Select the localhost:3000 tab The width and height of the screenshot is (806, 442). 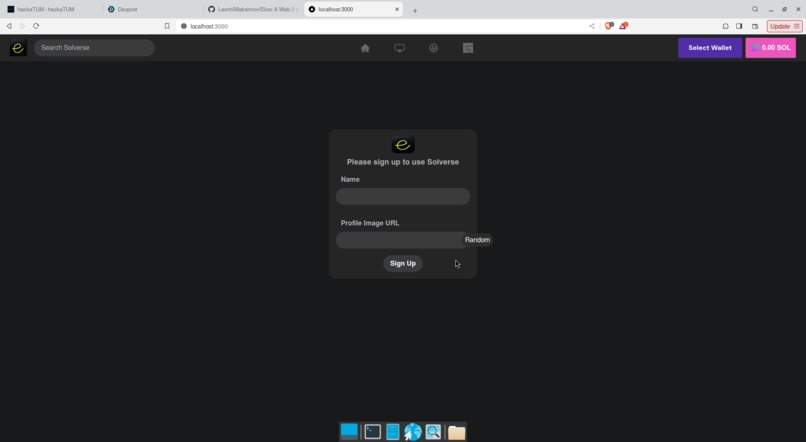[x=352, y=9]
